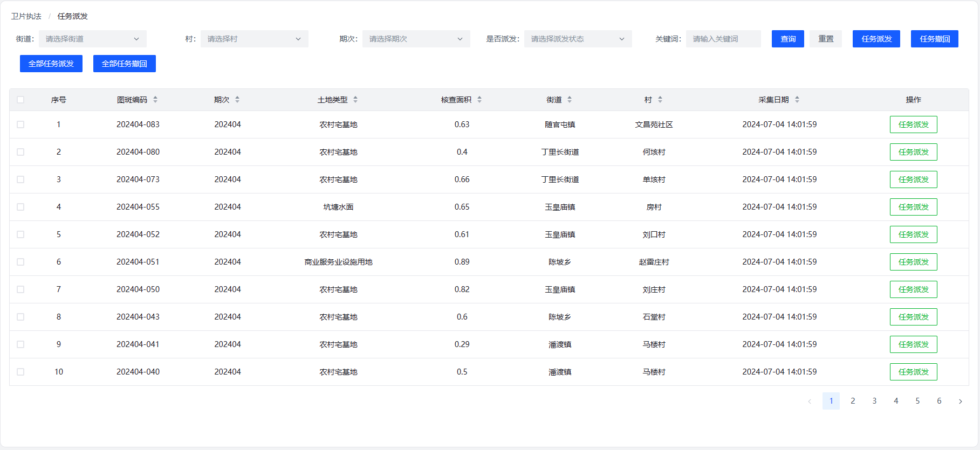
Task: Focus the 关键词 keyword input field
Action: tap(723, 39)
